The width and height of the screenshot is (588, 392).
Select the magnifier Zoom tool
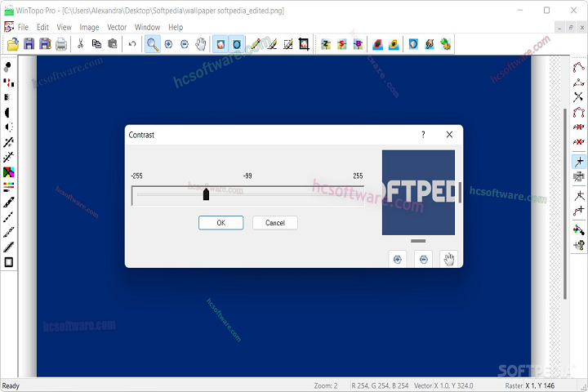click(x=152, y=44)
